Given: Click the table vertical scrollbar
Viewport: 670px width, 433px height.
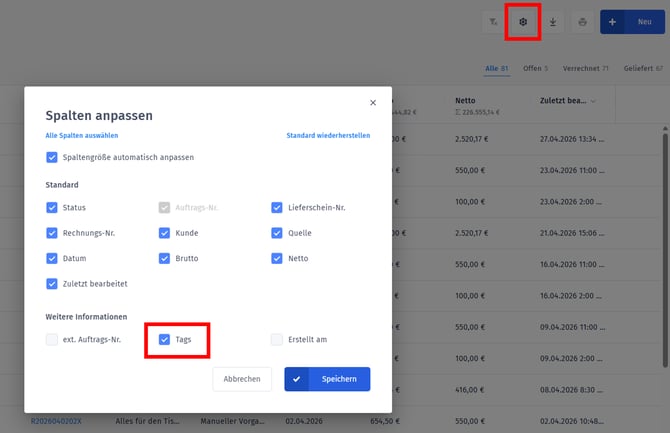Looking at the screenshot, I should [665, 250].
